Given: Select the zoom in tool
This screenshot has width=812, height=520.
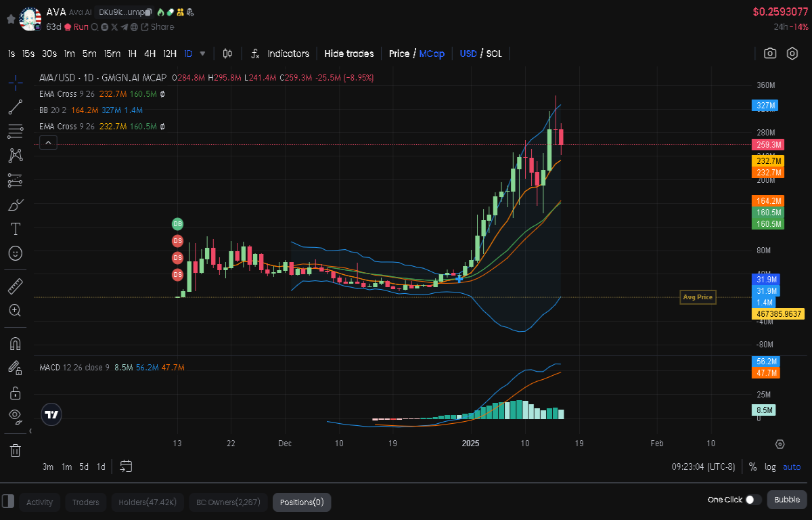Looking at the screenshot, I should [15, 311].
